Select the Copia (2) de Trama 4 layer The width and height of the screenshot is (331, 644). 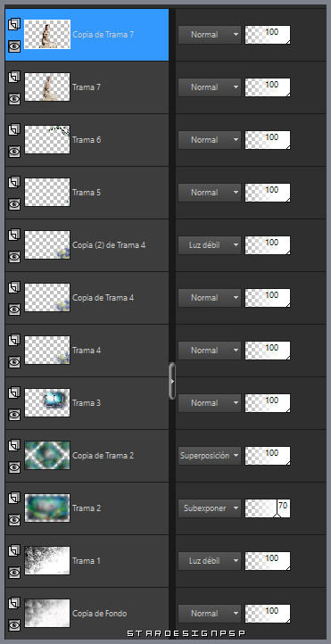click(x=87, y=245)
